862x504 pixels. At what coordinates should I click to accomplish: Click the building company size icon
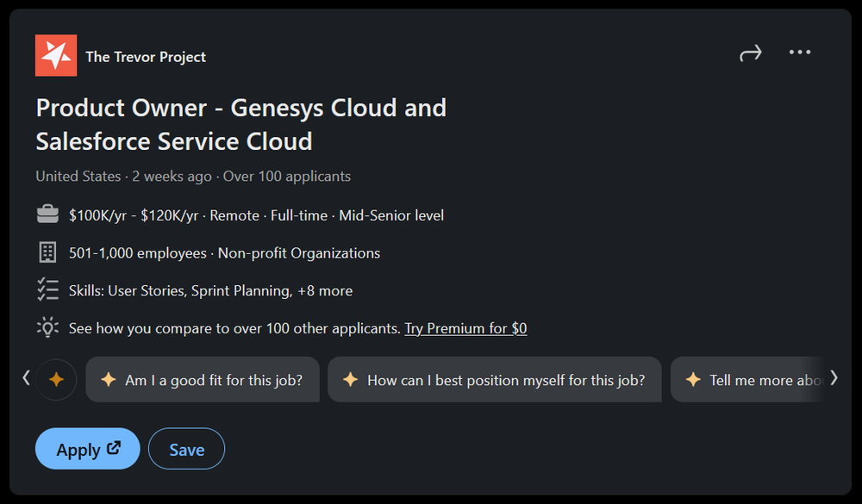point(47,252)
